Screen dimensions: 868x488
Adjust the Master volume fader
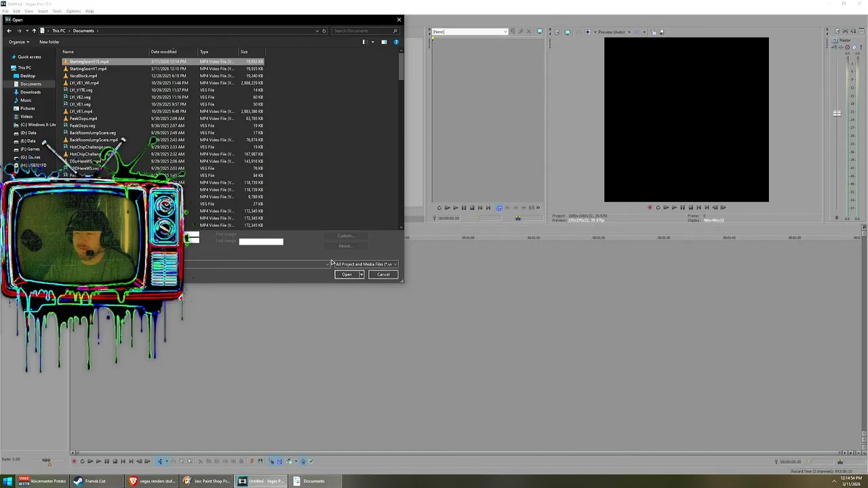837,113
